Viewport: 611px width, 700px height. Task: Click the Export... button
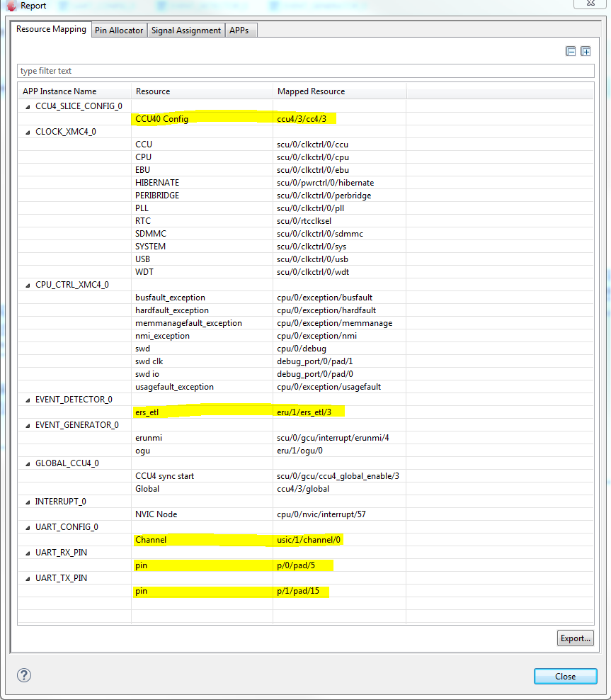click(x=576, y=638)
